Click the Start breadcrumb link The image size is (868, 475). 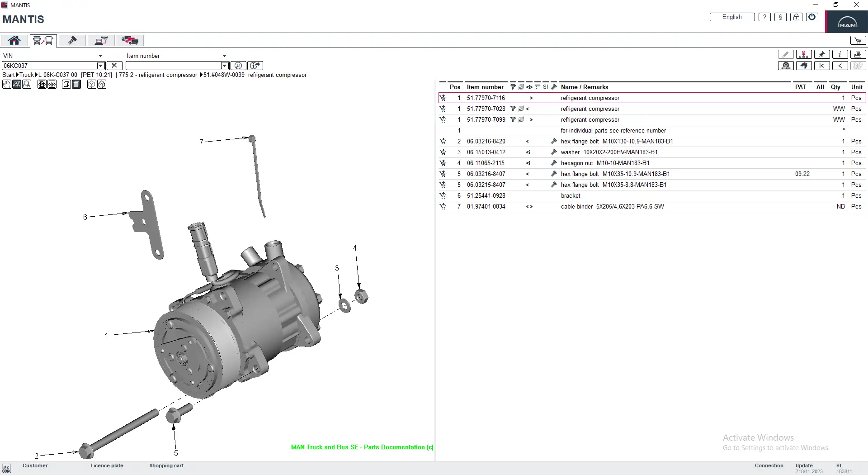coord(8,75)
